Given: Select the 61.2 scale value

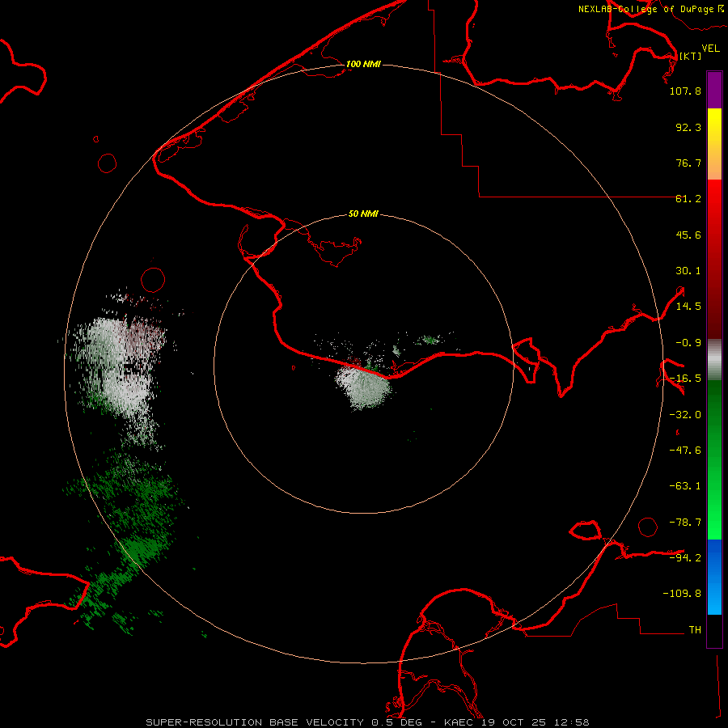Looking at the screenshot, I should pyautogui.click(x=688, y=199).
